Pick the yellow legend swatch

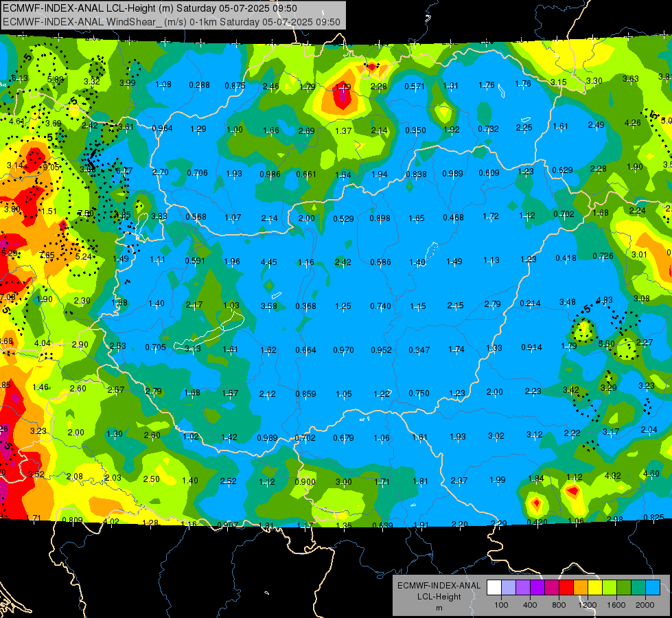tap(595, 588)
